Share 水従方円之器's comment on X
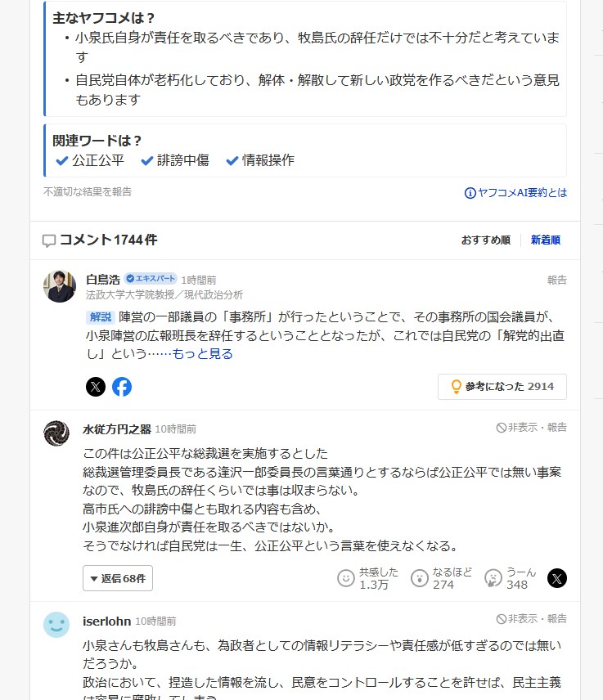603x700 pixels. click(557, 578)
